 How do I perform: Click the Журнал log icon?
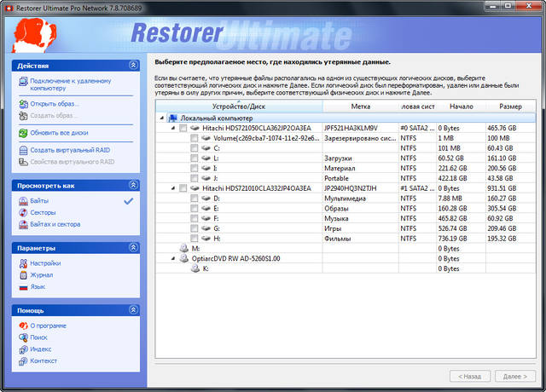tap(23, 275)
